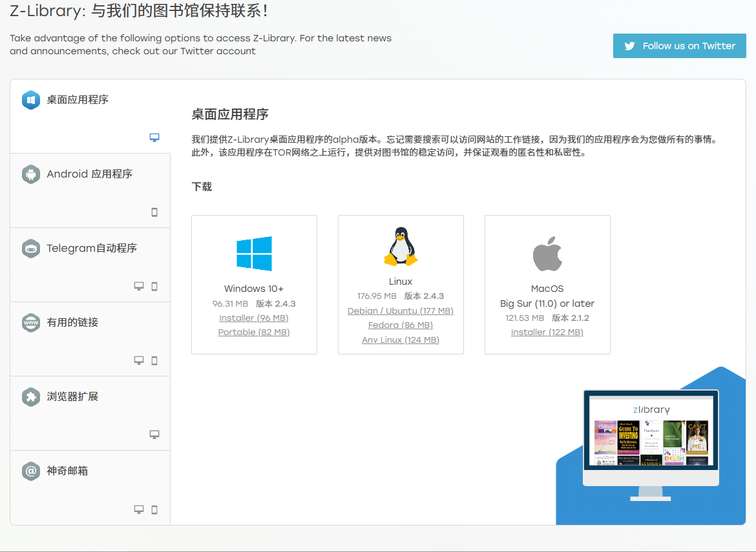Screen dimensions: 756x552
Task: Click the Linux Tux penguin logo
Action: point(401,246)
